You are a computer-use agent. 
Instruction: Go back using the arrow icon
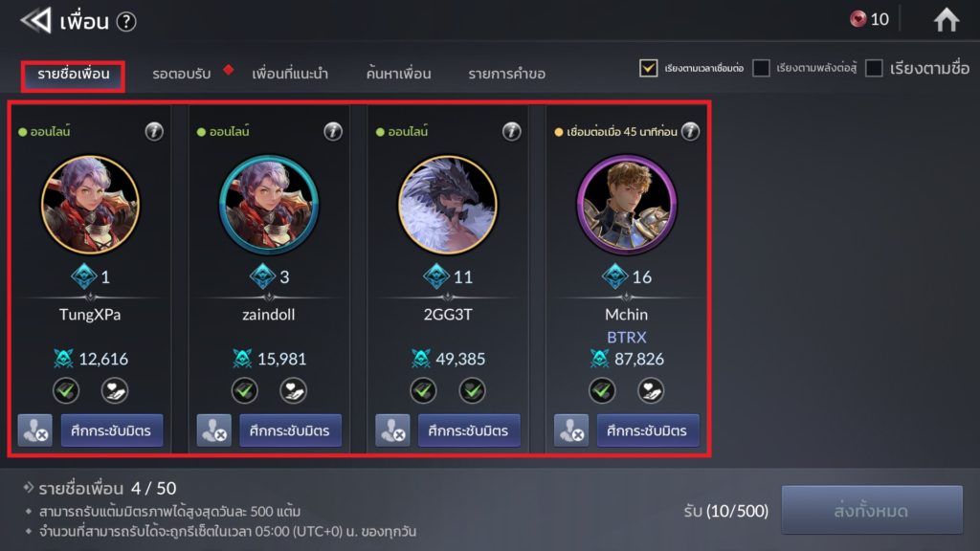click(x=35, y=21)
